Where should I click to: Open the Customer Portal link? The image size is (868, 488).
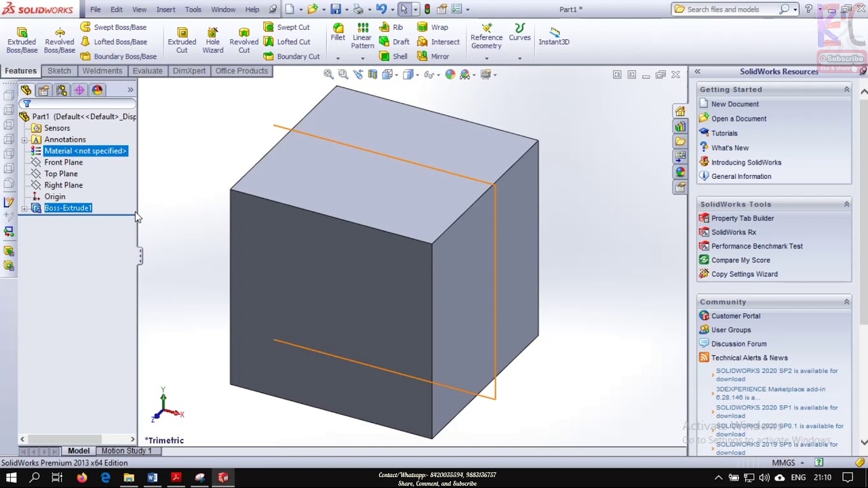point(736,316)
